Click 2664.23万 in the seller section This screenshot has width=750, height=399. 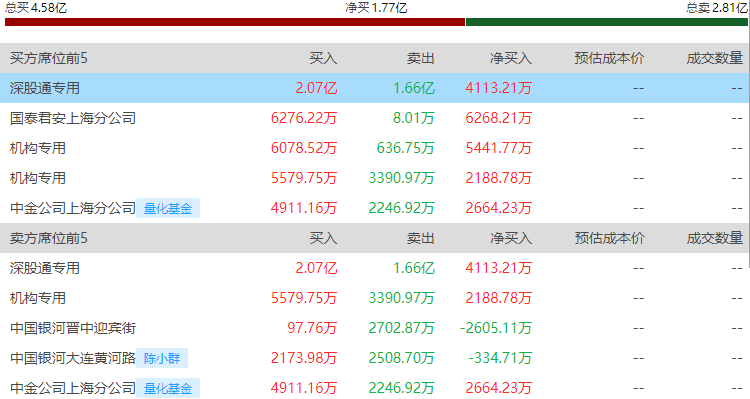(x=498, y=388)
